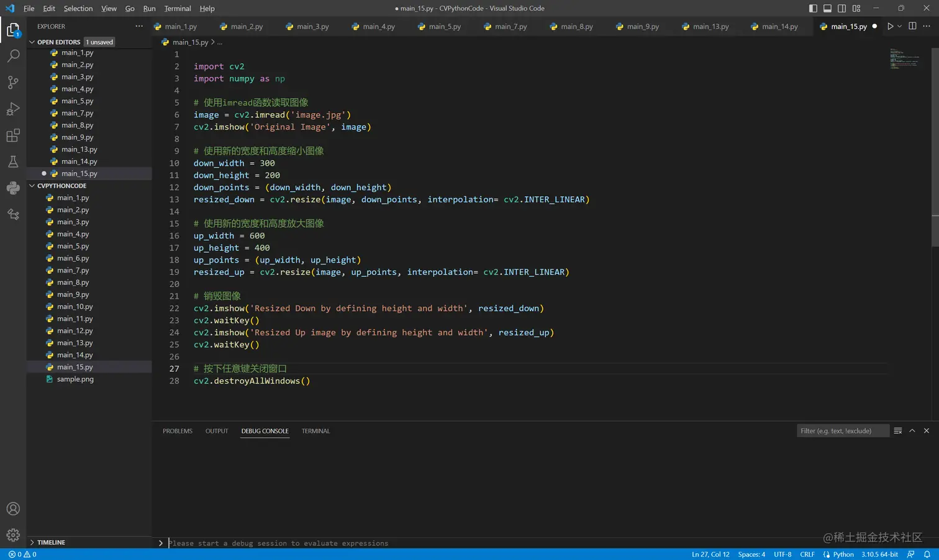
Task: Toggle the Primary Side Bar layout button
Action: (x=813, y=9)
